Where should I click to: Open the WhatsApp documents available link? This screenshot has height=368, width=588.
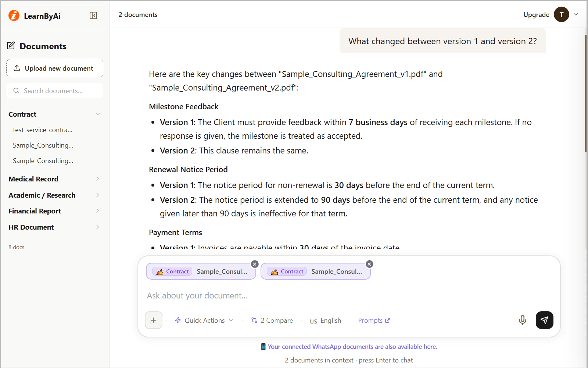(x=352, y=347)
